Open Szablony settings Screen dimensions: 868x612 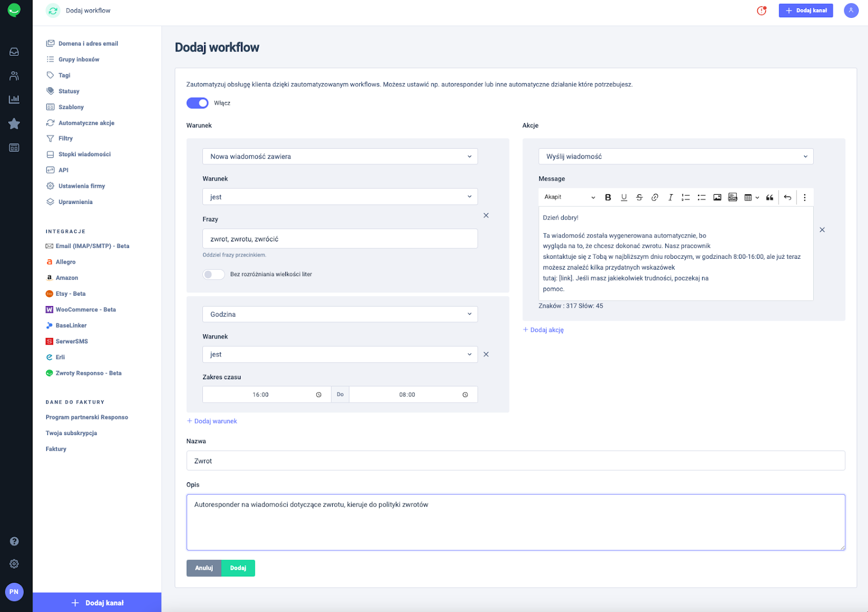(65, 107)
